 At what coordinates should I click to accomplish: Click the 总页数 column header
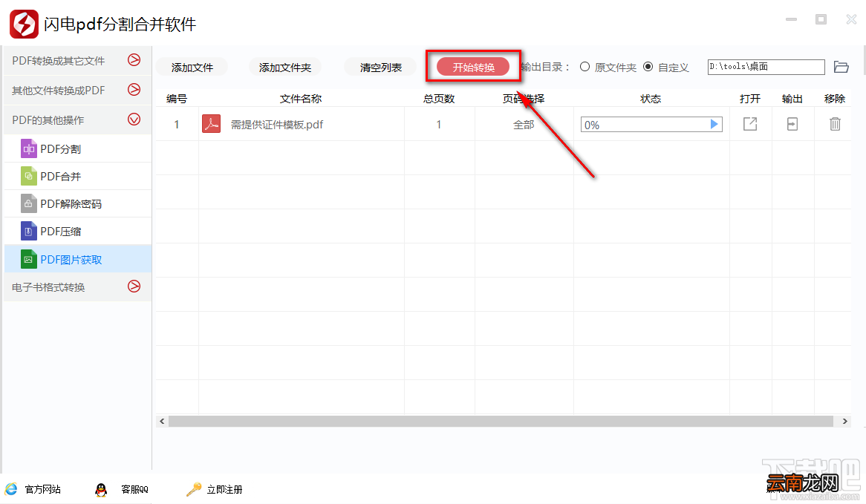click(439, 99)
